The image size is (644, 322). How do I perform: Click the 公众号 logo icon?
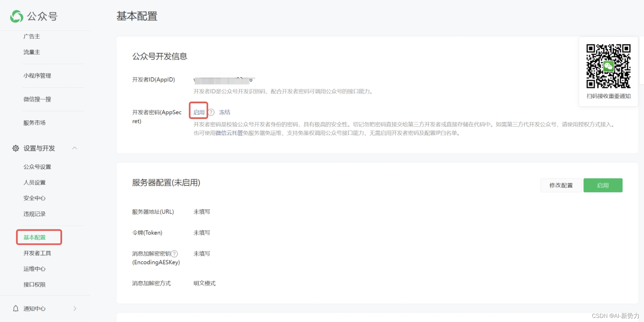[16, 16]
